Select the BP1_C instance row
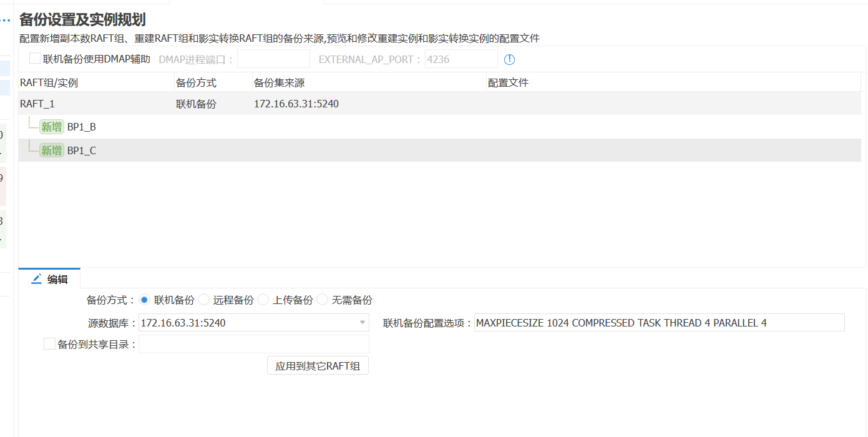Image resolution: width=868 pixels, height=437 pixels. (440, 150)
